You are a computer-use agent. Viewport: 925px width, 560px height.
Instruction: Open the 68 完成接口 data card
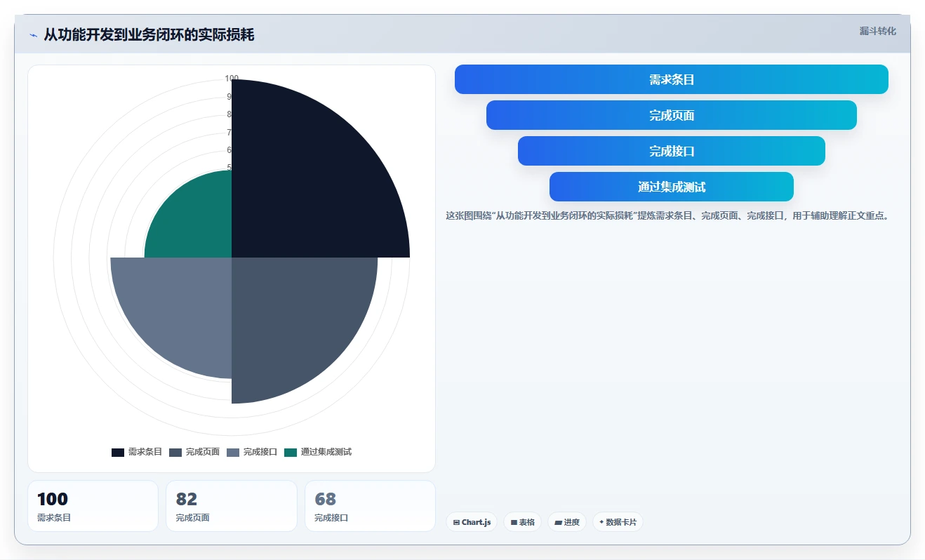tap(370, 506)
